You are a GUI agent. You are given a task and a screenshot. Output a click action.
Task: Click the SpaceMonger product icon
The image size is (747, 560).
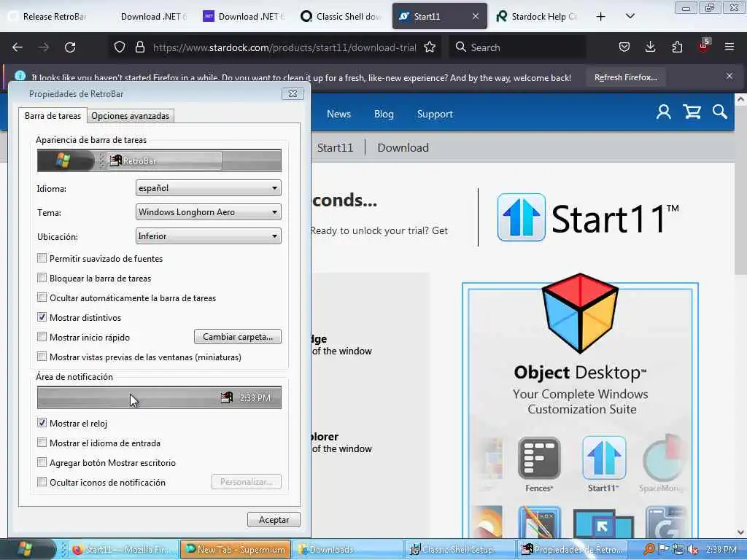click(x=663, y=459)
